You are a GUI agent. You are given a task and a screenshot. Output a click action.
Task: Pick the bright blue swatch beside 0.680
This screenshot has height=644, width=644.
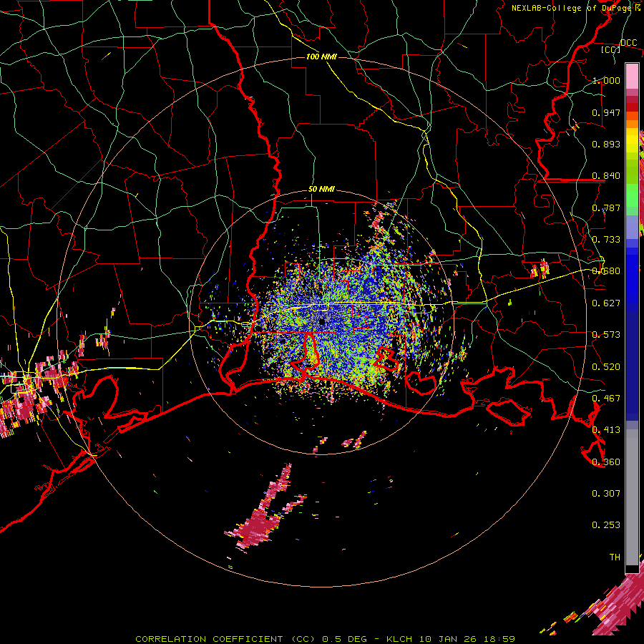click(x=632, y=275)
